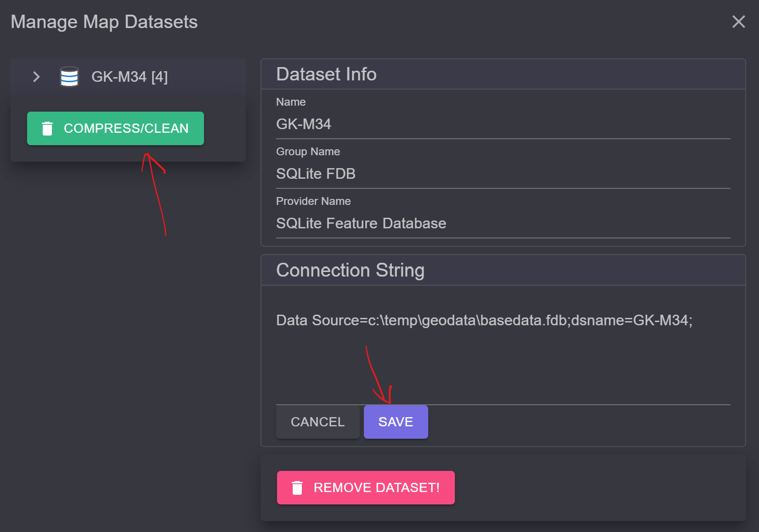Click the Provider Name field
The image size is (759, 532).
point(503,223)
